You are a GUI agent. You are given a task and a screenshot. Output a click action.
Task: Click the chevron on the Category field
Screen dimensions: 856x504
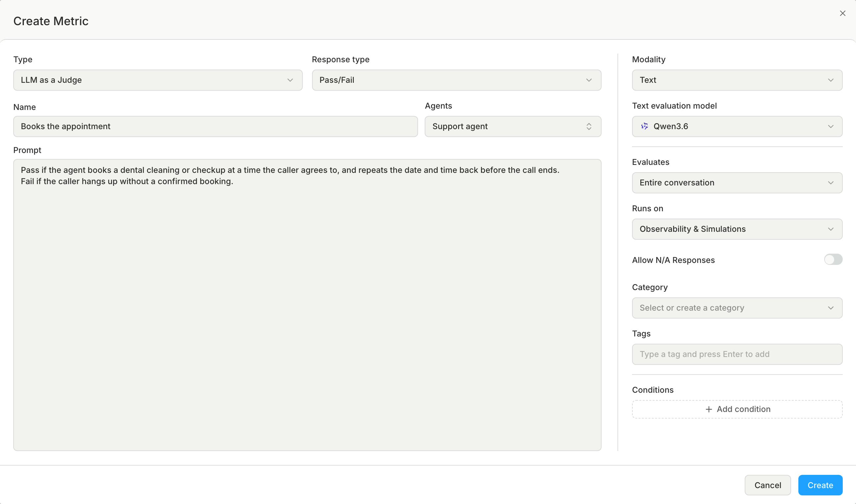coord(830,308)
